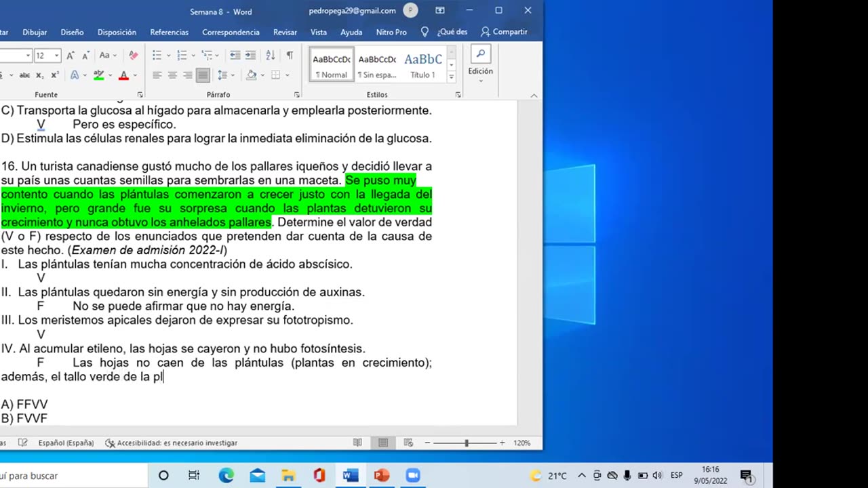Toggle justified text alignment
The width and height of the screenshot is (868, 488).
(203, 75)
